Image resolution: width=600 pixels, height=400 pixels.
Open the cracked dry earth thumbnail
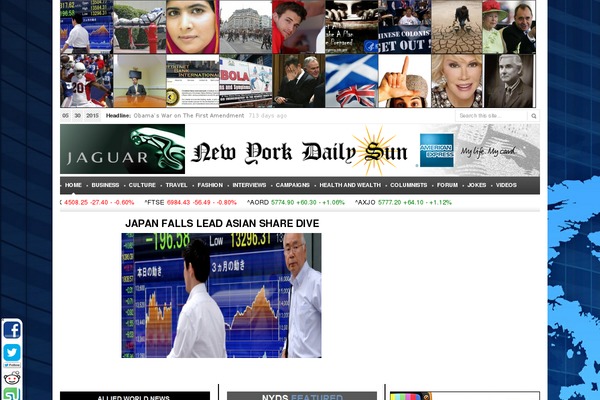[457, 27]
